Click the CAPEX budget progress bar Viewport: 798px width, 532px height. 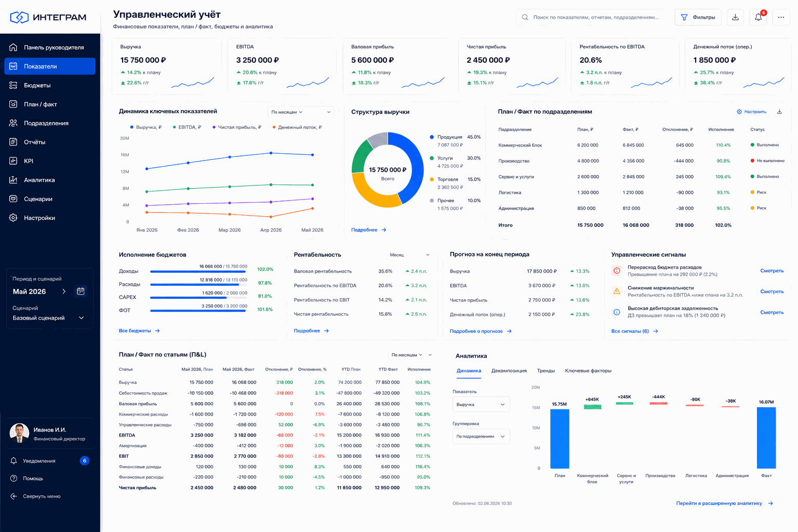point(198,298)
